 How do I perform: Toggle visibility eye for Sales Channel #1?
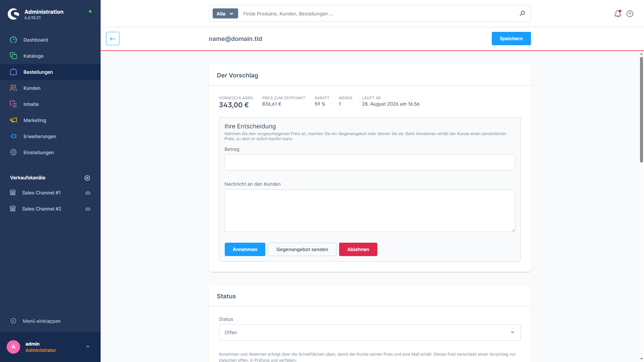pos(88,193)
